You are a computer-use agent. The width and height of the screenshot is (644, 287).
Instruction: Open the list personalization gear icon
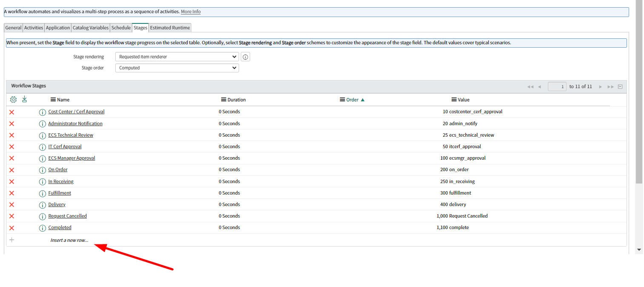point(13,99)
